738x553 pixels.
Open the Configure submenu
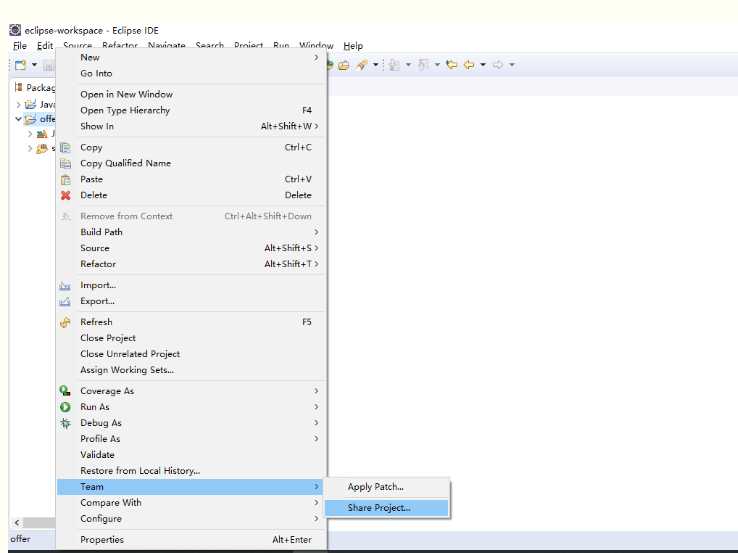[192, 519]
